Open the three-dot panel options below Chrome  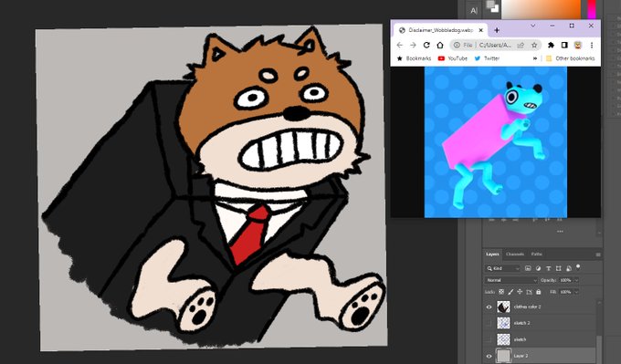point(560,232)
